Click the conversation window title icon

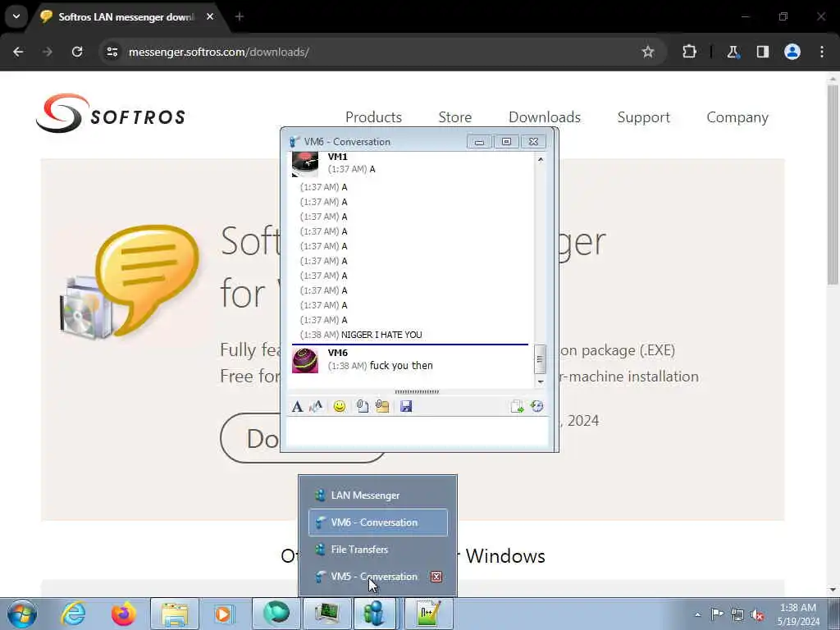(294, 142)
